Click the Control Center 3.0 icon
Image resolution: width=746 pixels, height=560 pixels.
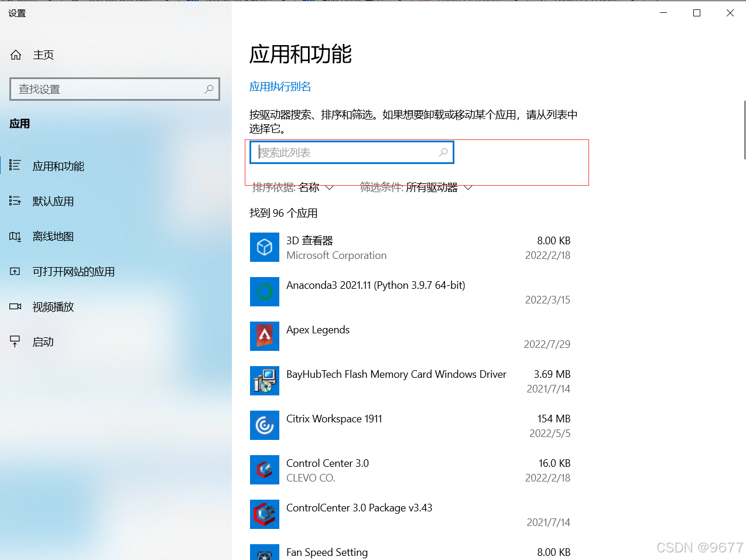tap(265, 470)
